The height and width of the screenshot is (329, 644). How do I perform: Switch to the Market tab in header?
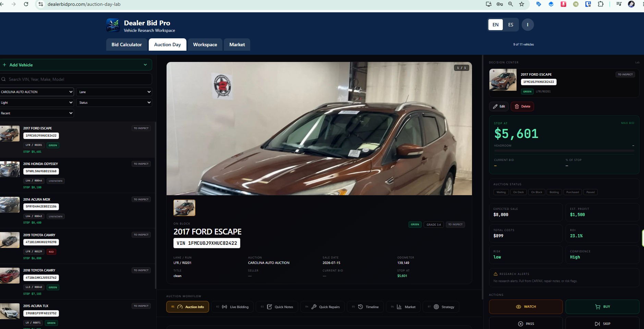pyautogui.click(x=237, y=45)
